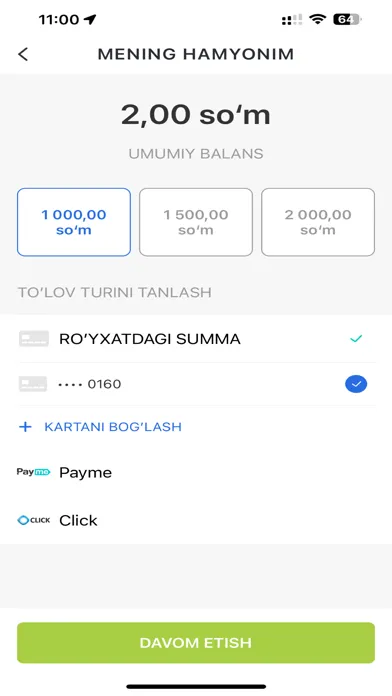The image size is (392, 696).
Task: Toggle teal checkmark on Ro'yxatdagi summa
Action: pyautogui.click(x=356, y=339)
